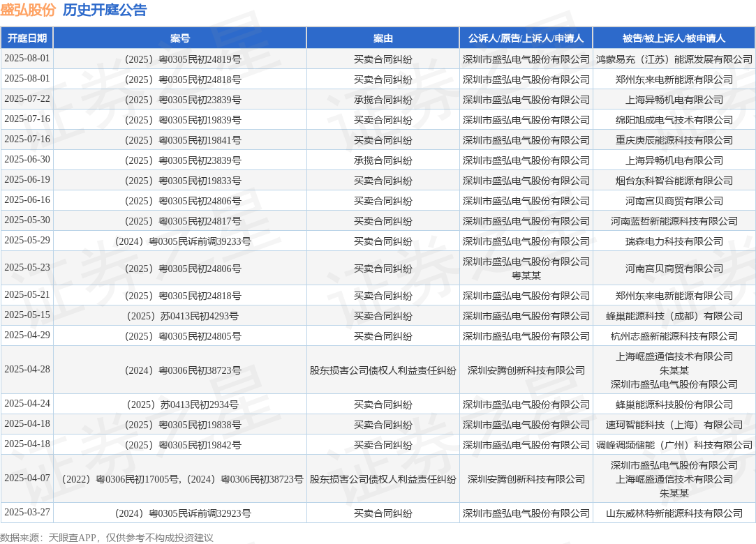The image size is (756, 544).
Task: Click the date 2025-04-07
Action: pyautogui.click(x=27, y=478)
